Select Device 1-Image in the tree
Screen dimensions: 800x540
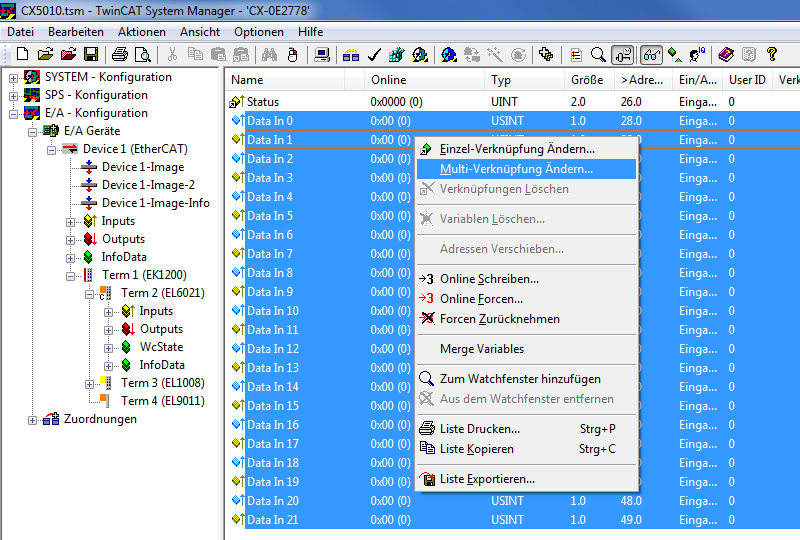point(143,167)
